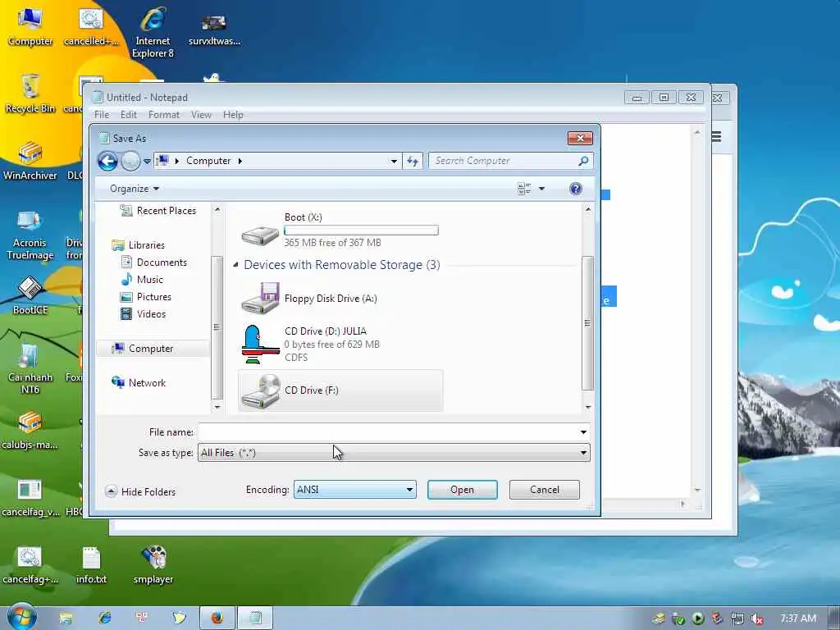Open Notepad File menu
Viewport: 840px width, 630px height.
(102, 114)
